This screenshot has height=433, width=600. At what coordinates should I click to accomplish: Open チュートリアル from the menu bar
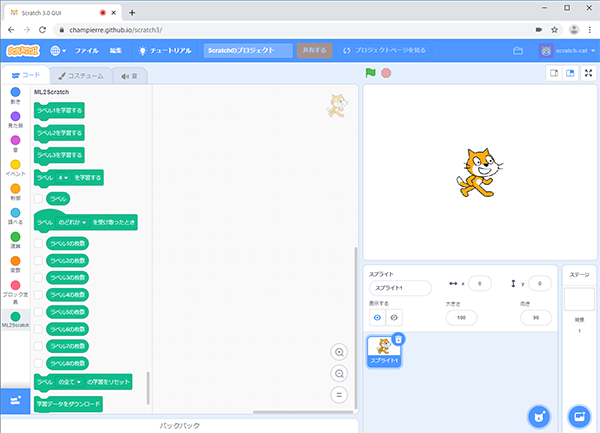[x=165, y=50]
